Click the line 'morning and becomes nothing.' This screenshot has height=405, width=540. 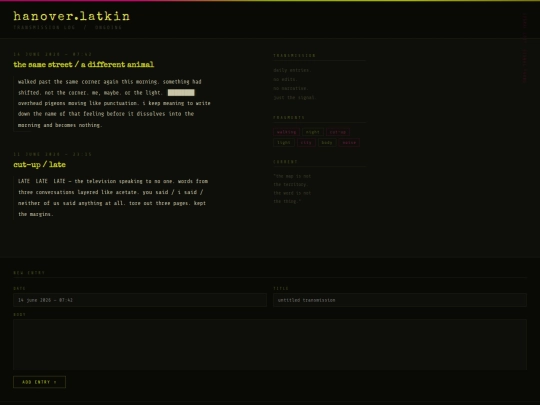(x=60, y=125)
